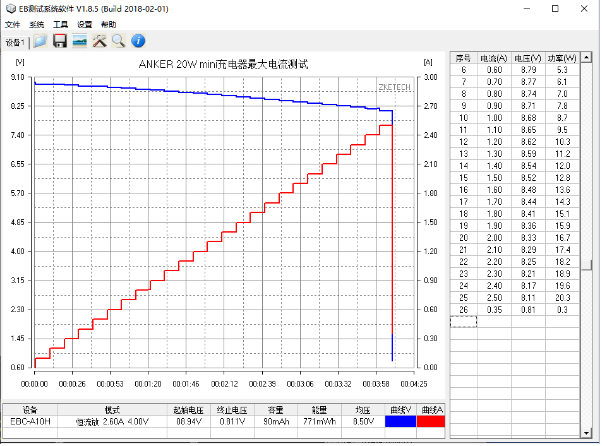This screenshot has width=602, height=446.
Task: Click the 容量 column header
Action: (x=276, y=410)
